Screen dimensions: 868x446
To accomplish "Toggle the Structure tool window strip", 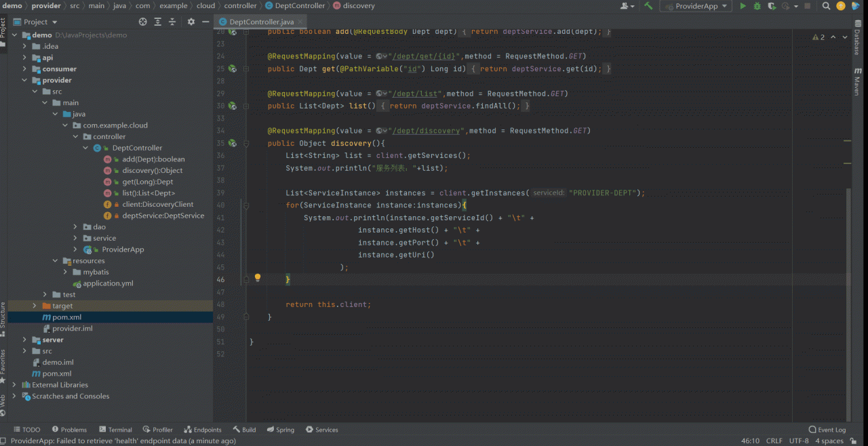I will pos(3,316).
